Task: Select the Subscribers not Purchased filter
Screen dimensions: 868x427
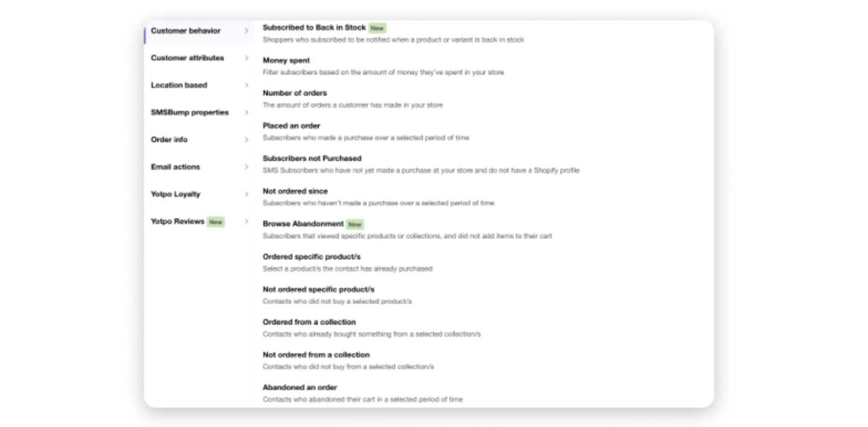Action: point(312,158)
